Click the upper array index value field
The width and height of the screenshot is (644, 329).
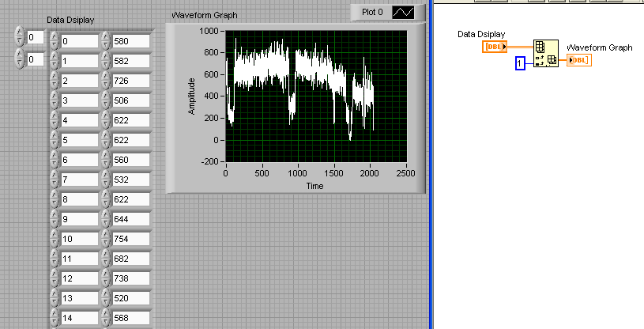pyautogui.click(x=36, y=37)
